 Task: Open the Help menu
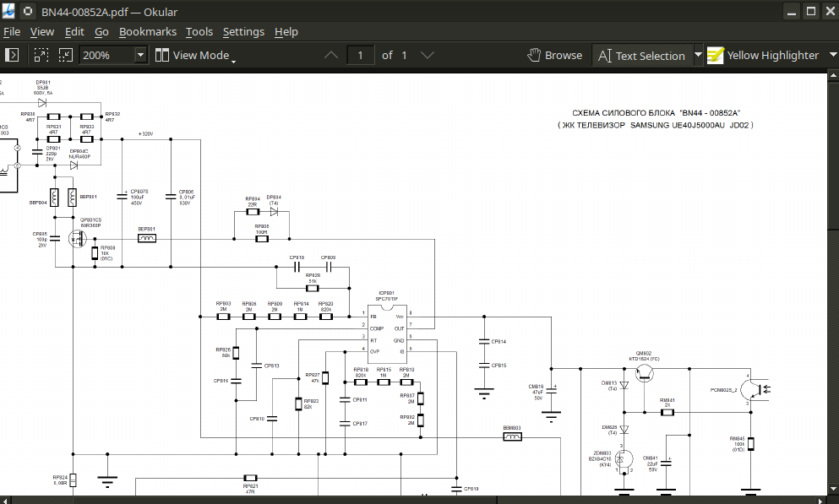pyautogui.click(x=286, y=31)
